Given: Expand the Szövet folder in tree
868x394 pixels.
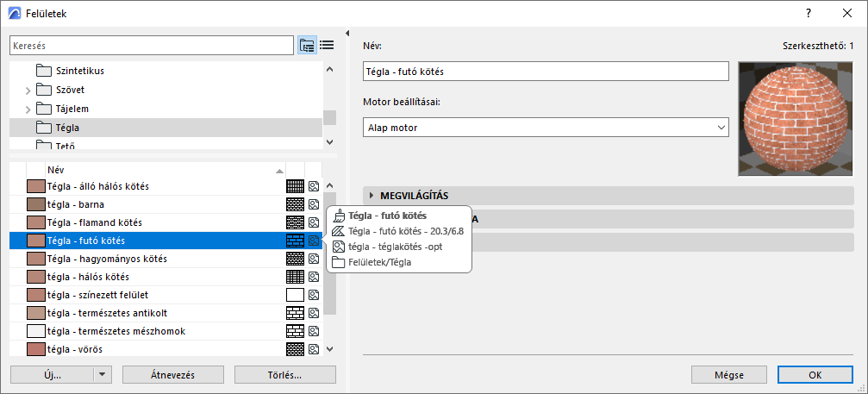Looking at the screenshot, I should (28, 90).
